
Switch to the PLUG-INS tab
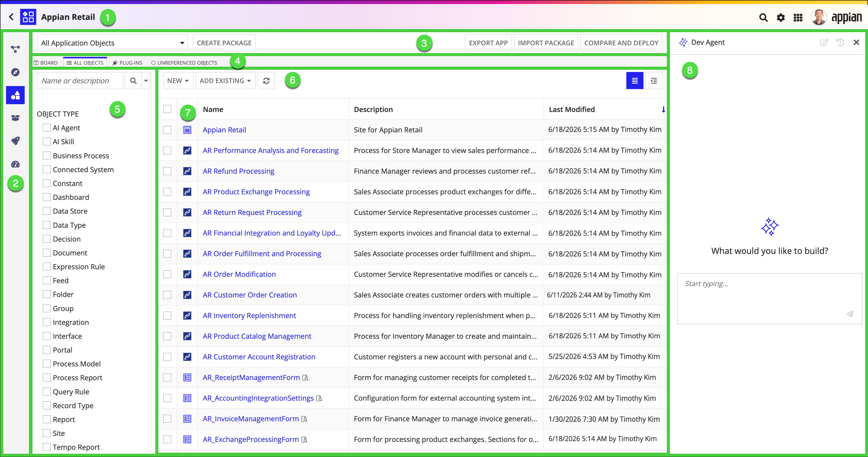(127, 63)
